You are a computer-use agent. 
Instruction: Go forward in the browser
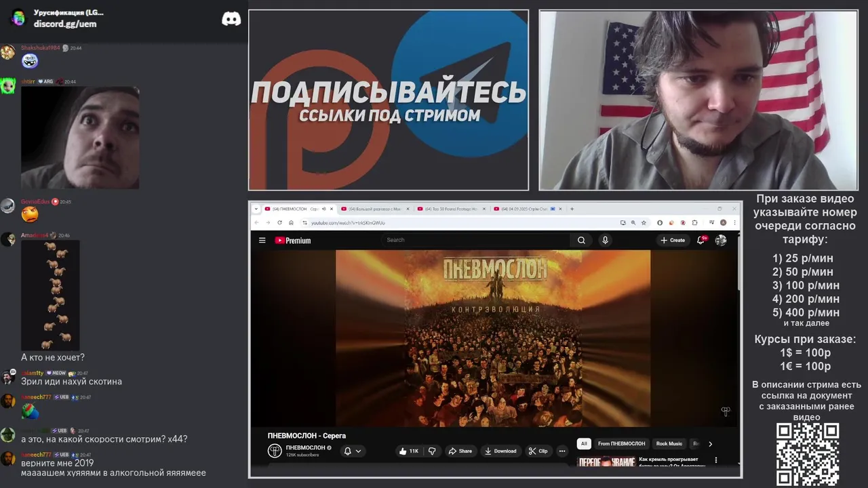click(268, 222)
